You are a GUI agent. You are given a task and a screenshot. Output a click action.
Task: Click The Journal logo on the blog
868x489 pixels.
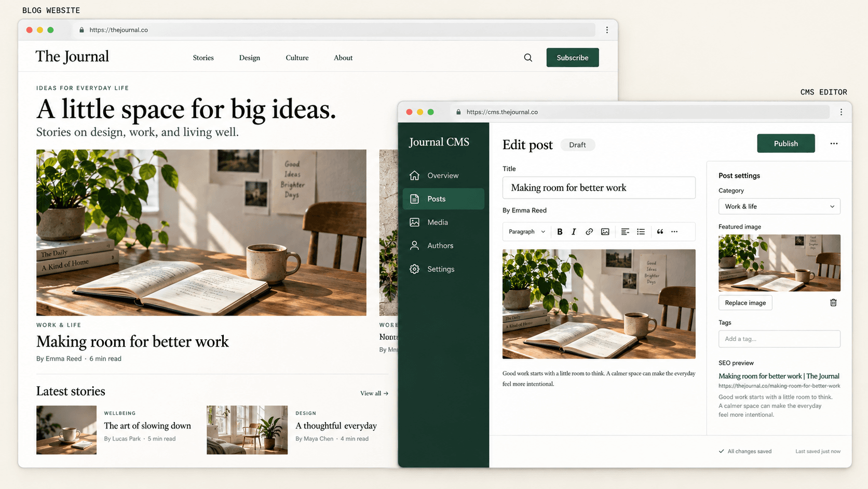pos(72,57)
